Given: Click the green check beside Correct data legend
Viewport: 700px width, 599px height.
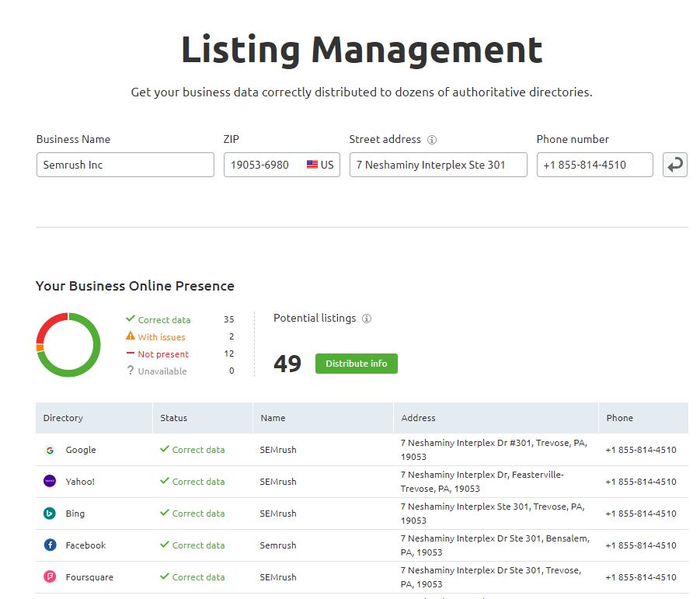Looking at the screenshot, I should pyautogui.click(x=131, y=319).
